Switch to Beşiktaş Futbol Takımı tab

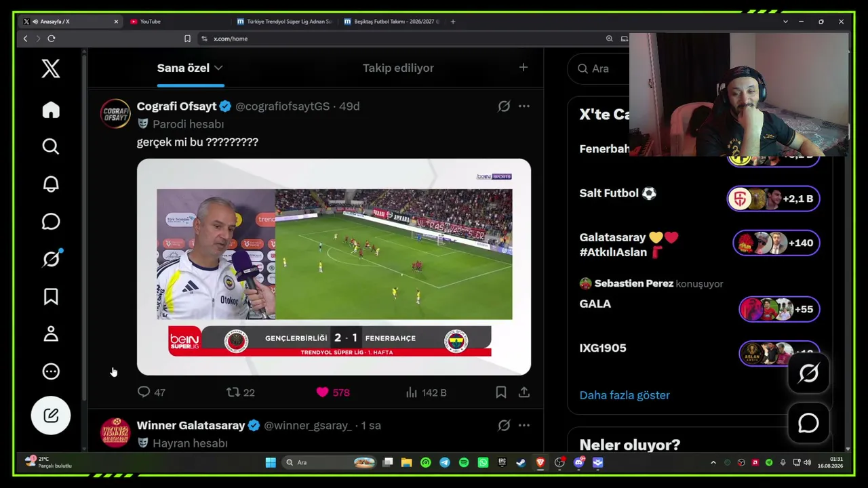(x=392, y=22)
